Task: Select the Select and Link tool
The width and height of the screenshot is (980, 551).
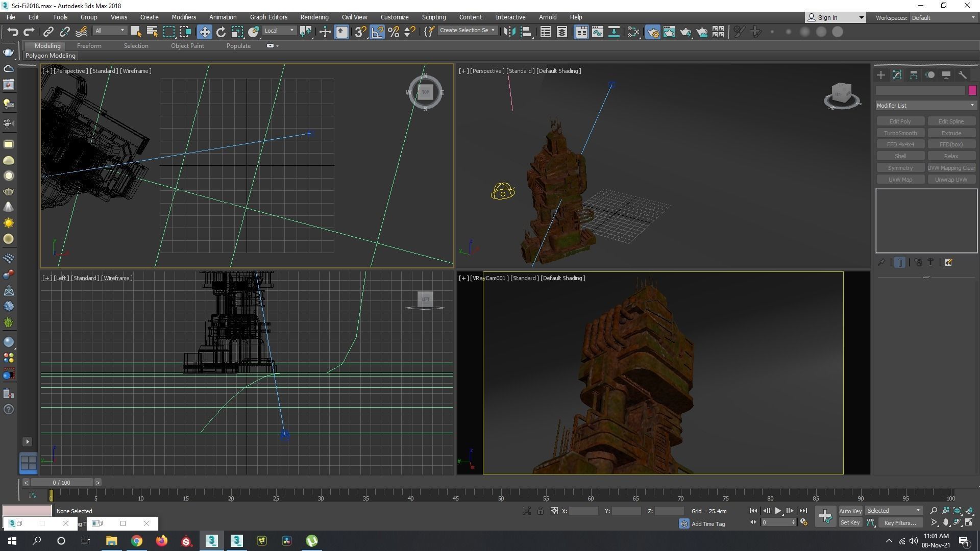Action: [x=48, y=32]
